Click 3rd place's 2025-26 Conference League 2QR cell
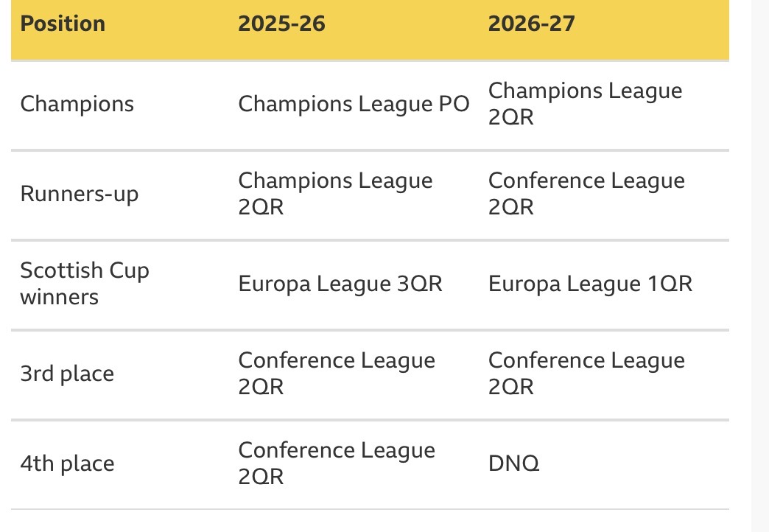 pos(337,374)
